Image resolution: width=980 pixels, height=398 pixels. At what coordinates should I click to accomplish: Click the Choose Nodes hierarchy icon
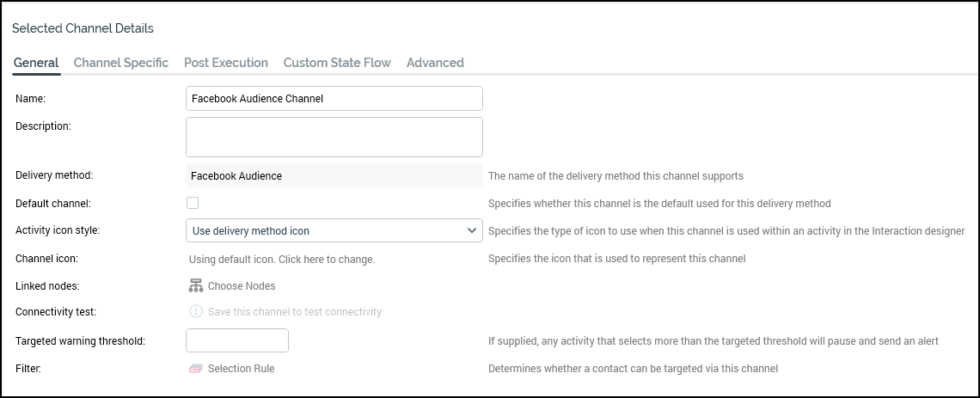pyautogui.click(x=195, y=285)
